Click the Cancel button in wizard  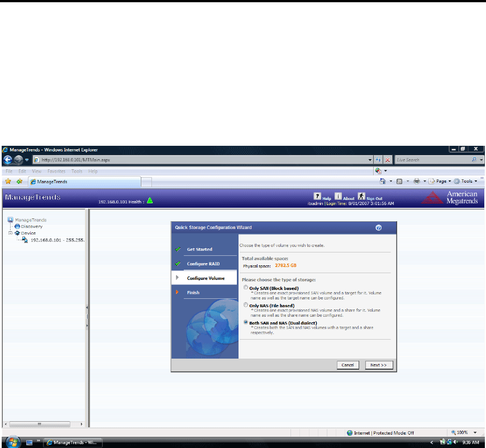coord(348,365)
